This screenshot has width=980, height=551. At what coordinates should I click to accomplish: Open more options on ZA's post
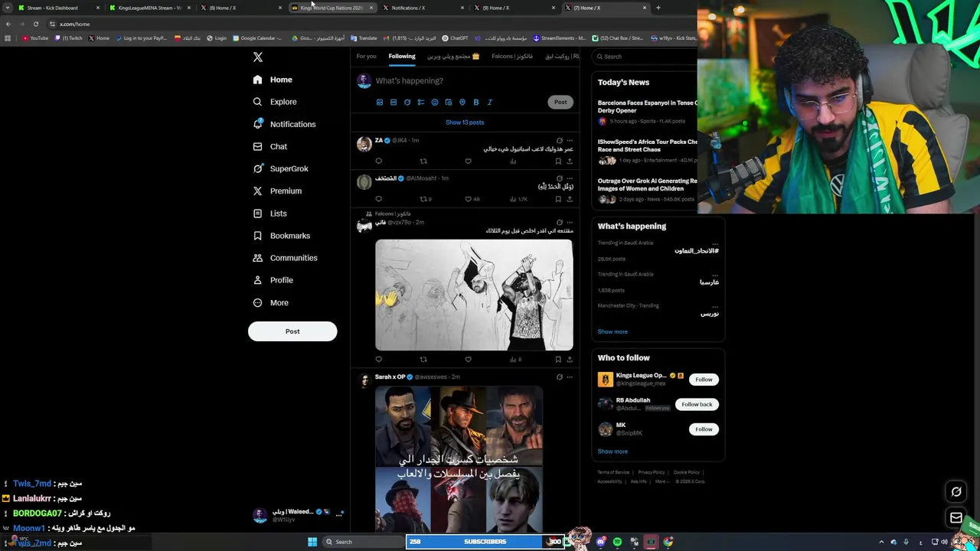(570, 141)
